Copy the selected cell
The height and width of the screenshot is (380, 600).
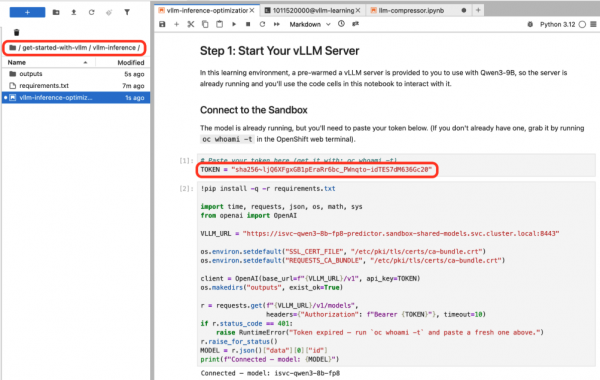(x=205, y=24)
